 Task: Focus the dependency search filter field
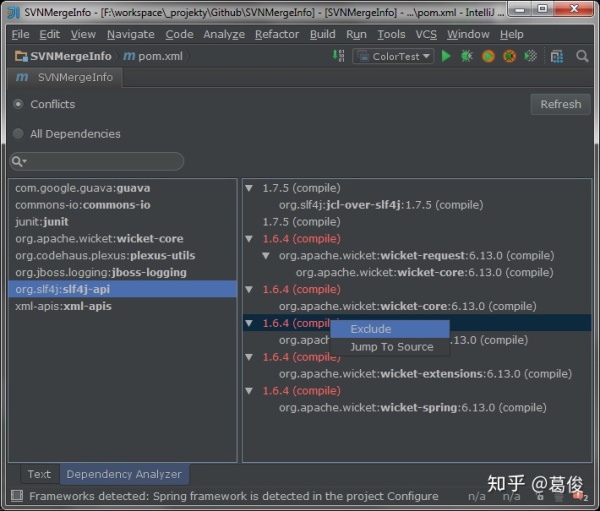(96, 161)
